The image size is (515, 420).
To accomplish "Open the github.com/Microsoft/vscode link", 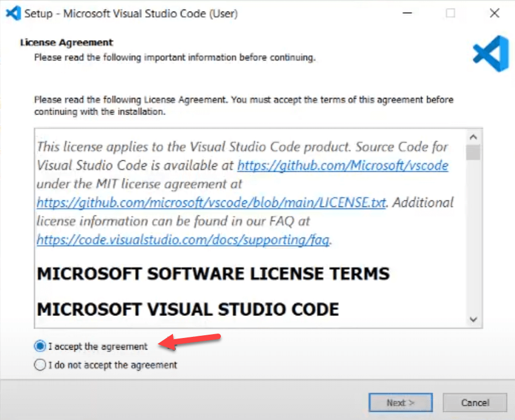I will click(x=342, y=165).
